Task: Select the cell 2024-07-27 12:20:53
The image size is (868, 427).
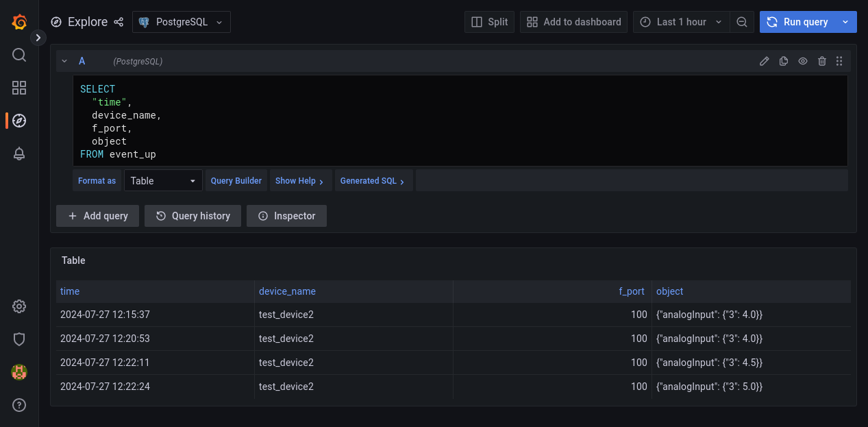Action: [155, 339]
